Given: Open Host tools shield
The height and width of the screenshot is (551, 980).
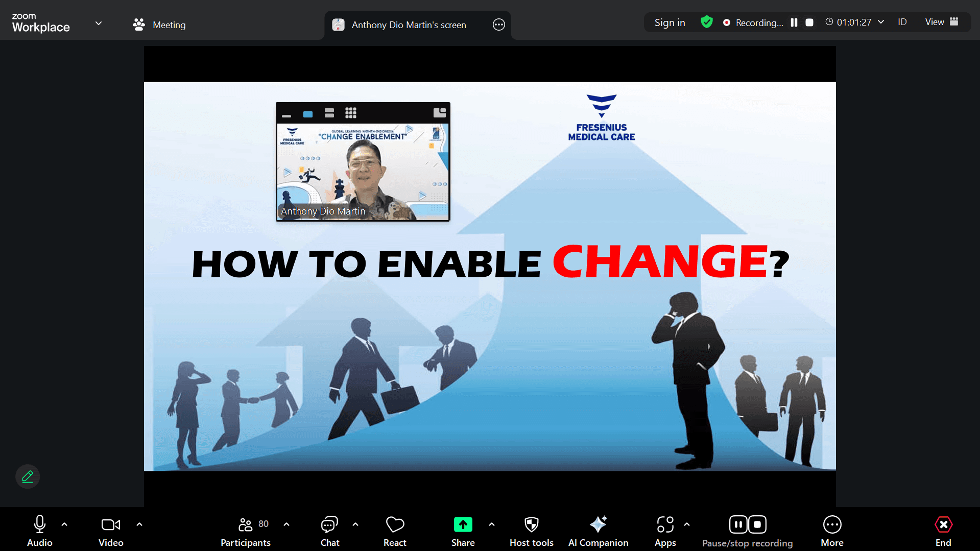Looking at the screenshot, I should click(x=532, y=531).
